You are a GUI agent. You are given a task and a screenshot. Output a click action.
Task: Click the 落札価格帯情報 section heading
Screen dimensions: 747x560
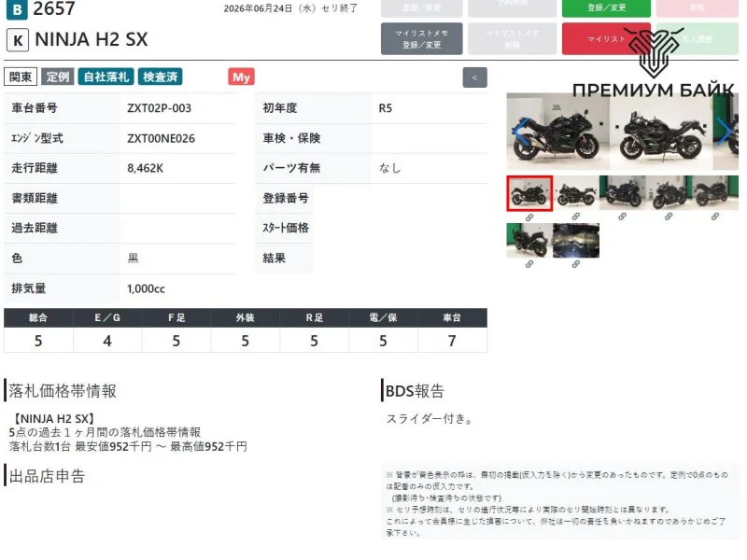coord(63,391)
